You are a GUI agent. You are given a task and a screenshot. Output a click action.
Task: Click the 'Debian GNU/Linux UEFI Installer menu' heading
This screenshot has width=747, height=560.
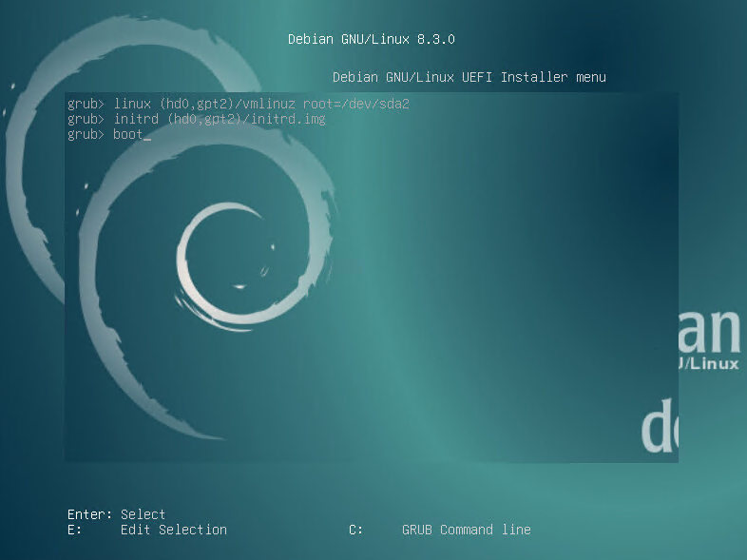(469, 77)
